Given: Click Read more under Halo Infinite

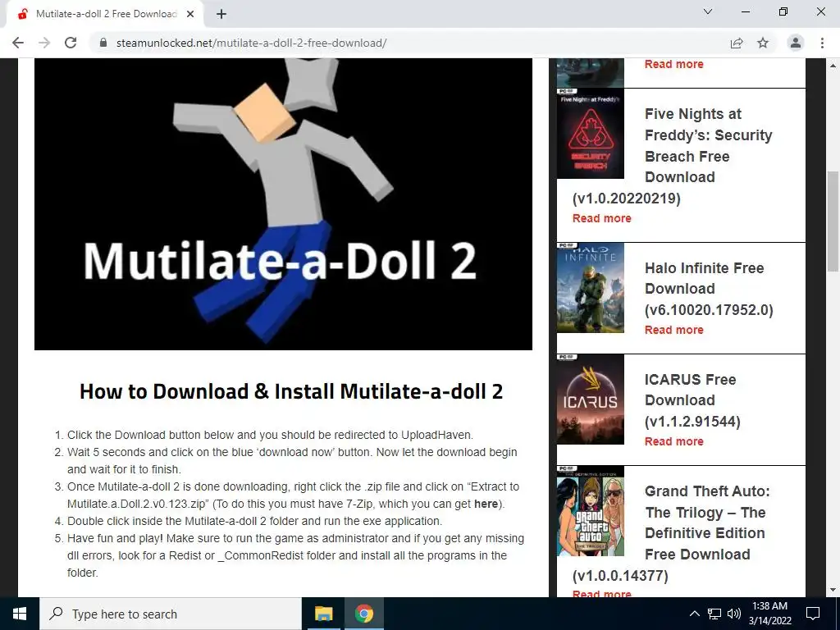Looking at the screenshot, I should point(674,330).
